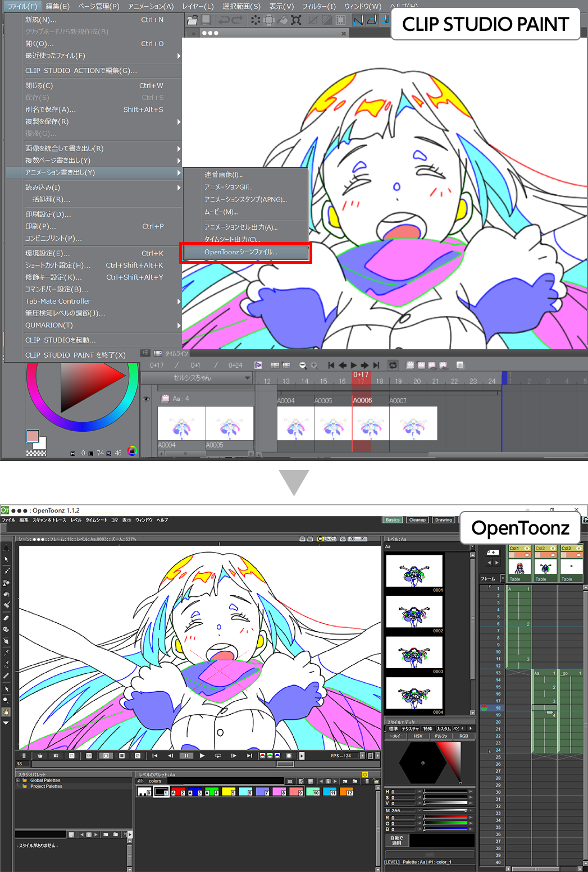The image size is (588, 872).
Task: Go to last frame in OpenToonz viewer
Action: click(x=249, y=756)
